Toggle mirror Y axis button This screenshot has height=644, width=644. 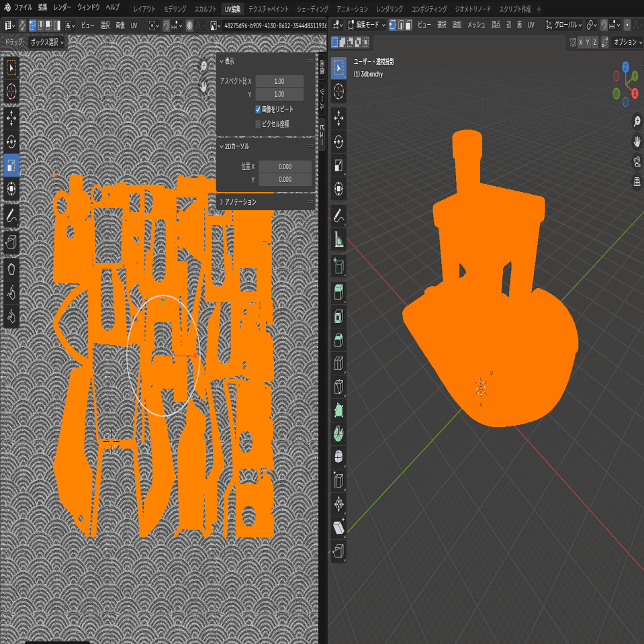588,42
